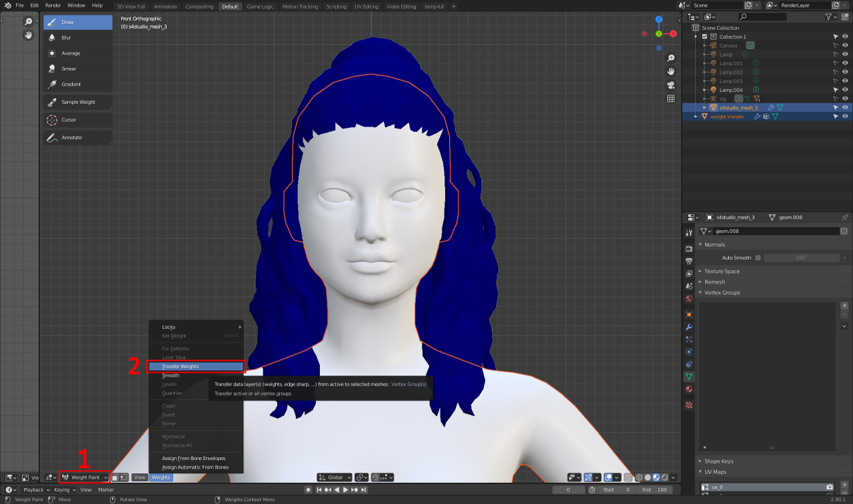This screenshot has height=504, width=853.
Task: Open the Weight Paint mode dropdown
Action: pyautogui.click(x=85, y=477)
